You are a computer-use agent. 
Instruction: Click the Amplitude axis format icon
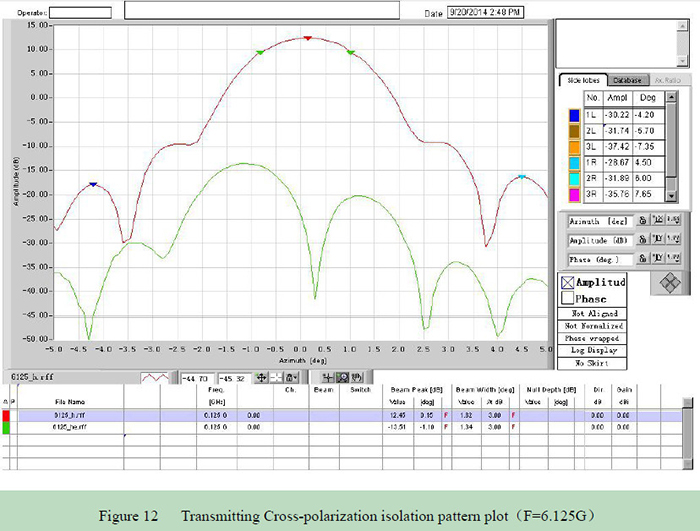(673, 239)
